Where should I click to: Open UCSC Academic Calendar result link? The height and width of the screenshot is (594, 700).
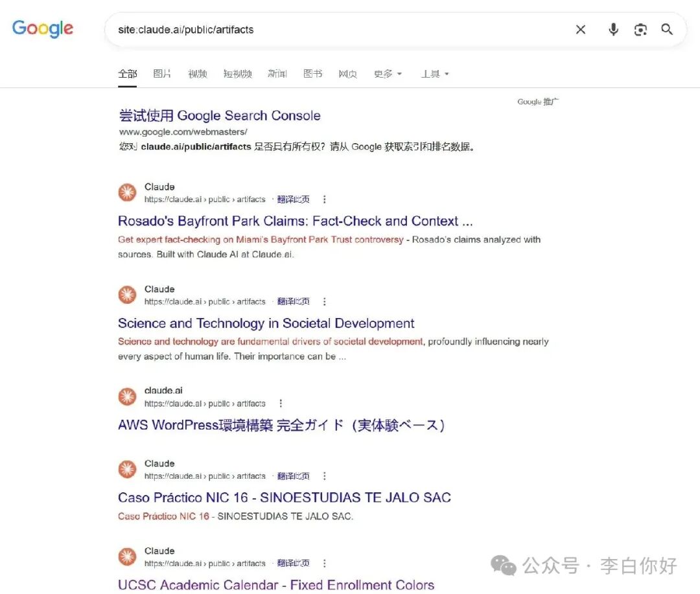point(276,585)
